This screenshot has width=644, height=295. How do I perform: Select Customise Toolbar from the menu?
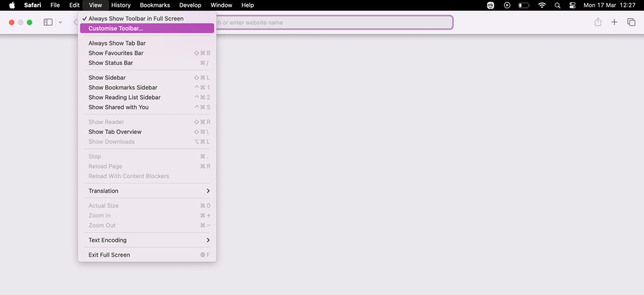point(116,28)
